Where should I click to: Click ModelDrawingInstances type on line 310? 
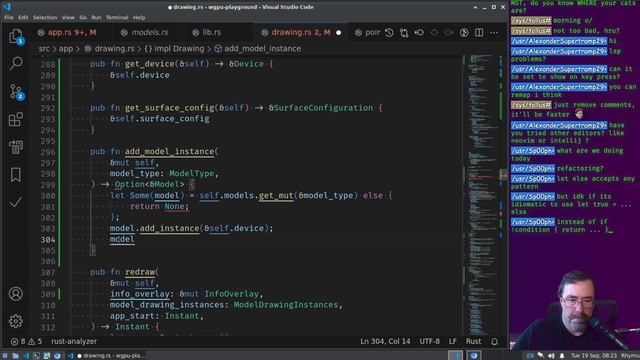click(x=286, y=305)
